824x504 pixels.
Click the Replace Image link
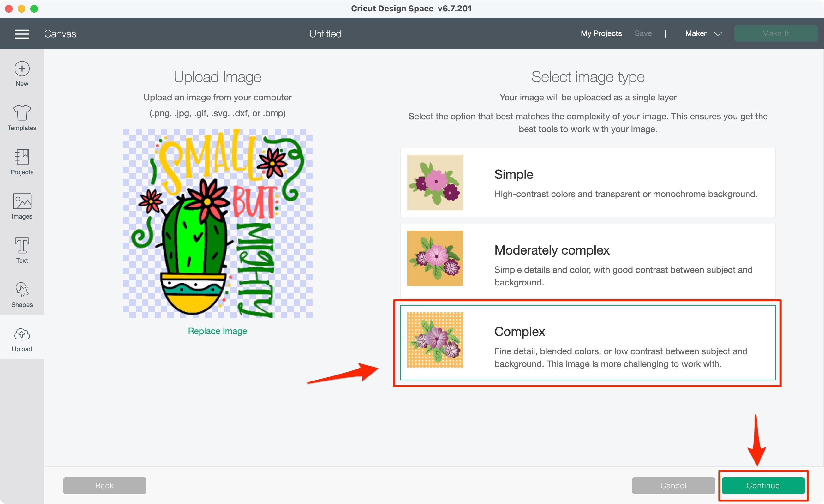(218, 331)
